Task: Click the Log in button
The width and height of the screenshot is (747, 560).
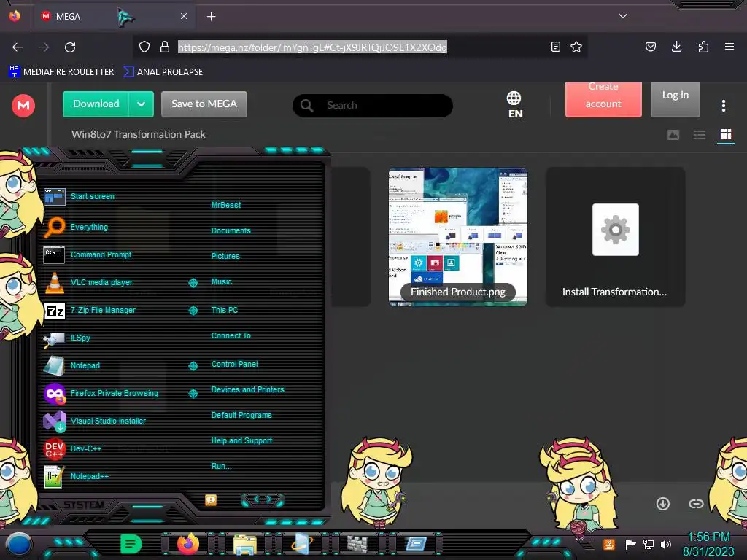Action: coord(675,99)
